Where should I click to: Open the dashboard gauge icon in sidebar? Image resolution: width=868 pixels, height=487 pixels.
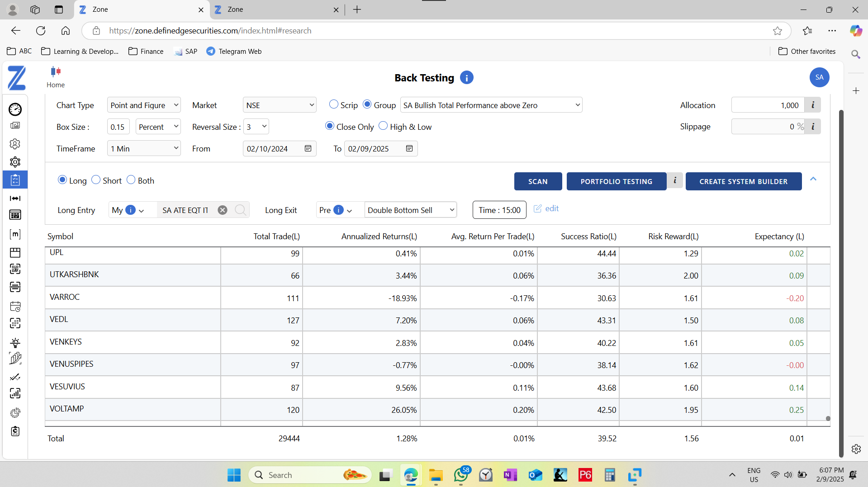(x=15, y=109)
